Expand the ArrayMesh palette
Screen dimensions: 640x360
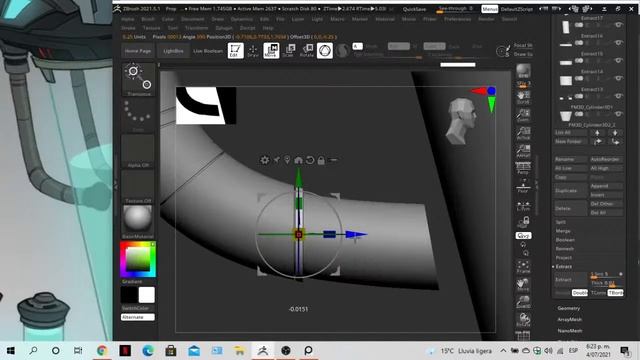(x=569, y=320)
